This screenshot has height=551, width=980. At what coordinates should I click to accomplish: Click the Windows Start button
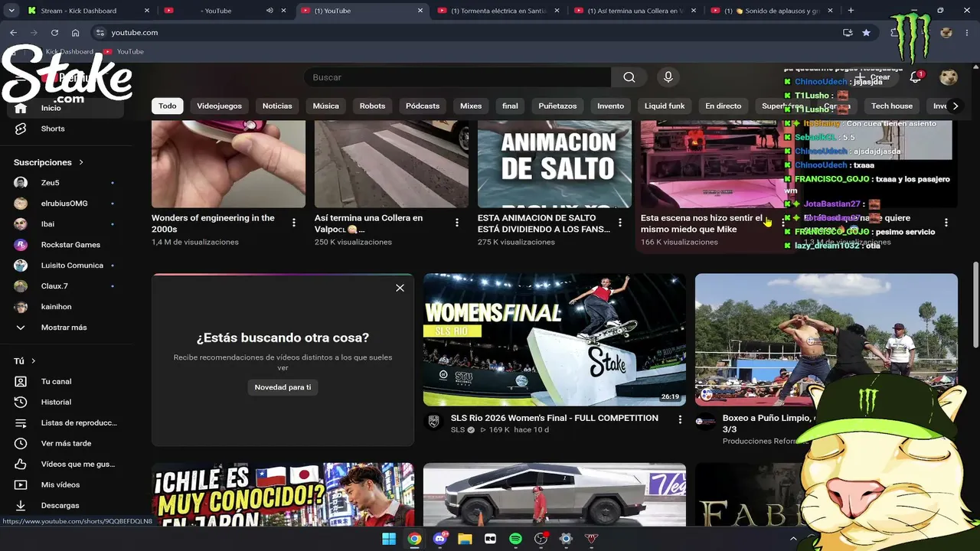(x=389, y=539)
